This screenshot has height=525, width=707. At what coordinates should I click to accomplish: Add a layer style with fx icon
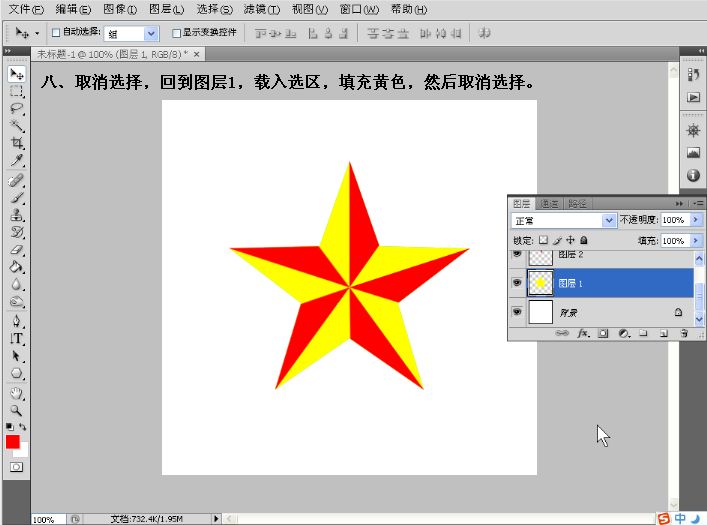coord(583,333)
